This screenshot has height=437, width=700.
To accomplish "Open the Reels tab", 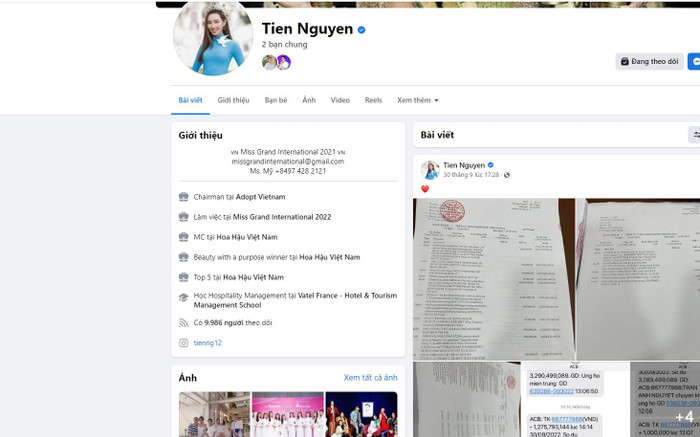I will (x=373, y=100).
